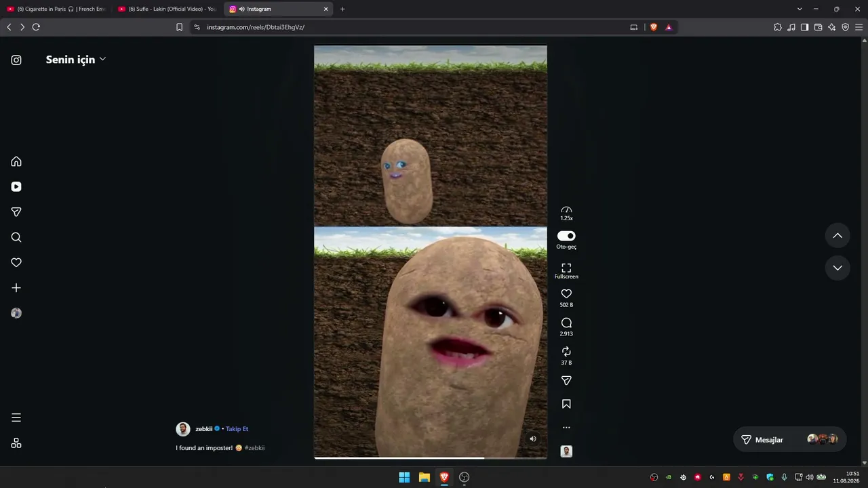Open the Brave Rewards triangle icon
This screenshot has width=868, height=488.
tap(669, 27)
